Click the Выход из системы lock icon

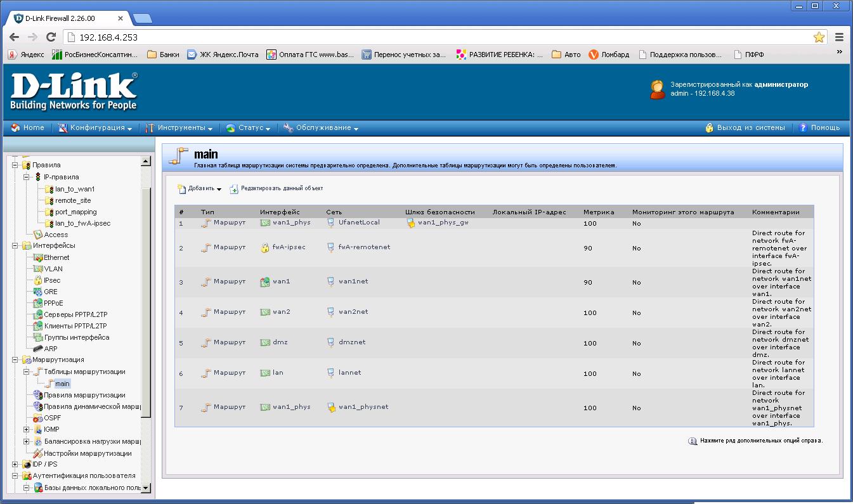pyautogui.click(x=710, y=128)
